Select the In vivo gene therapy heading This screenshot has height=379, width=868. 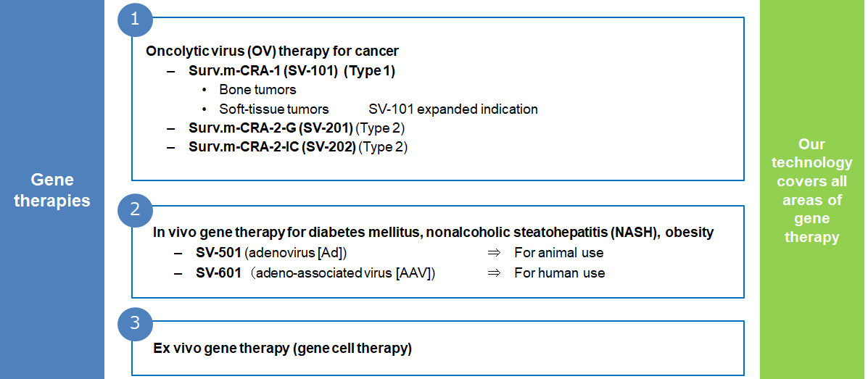coord(433,233)
